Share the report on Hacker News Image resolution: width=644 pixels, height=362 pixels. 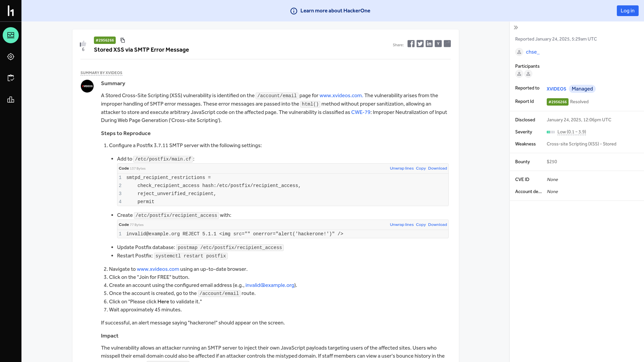point(438,44)
